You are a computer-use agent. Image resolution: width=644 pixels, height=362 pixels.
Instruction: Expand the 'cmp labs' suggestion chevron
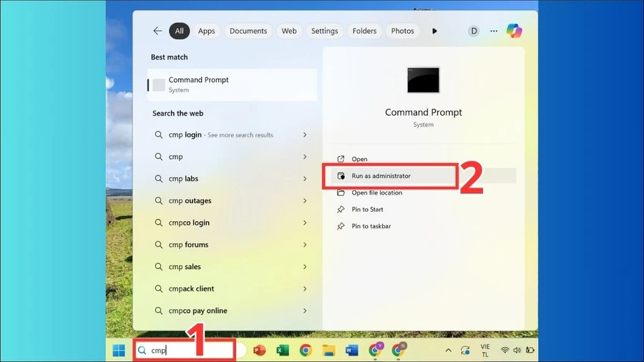pos(305,179)
